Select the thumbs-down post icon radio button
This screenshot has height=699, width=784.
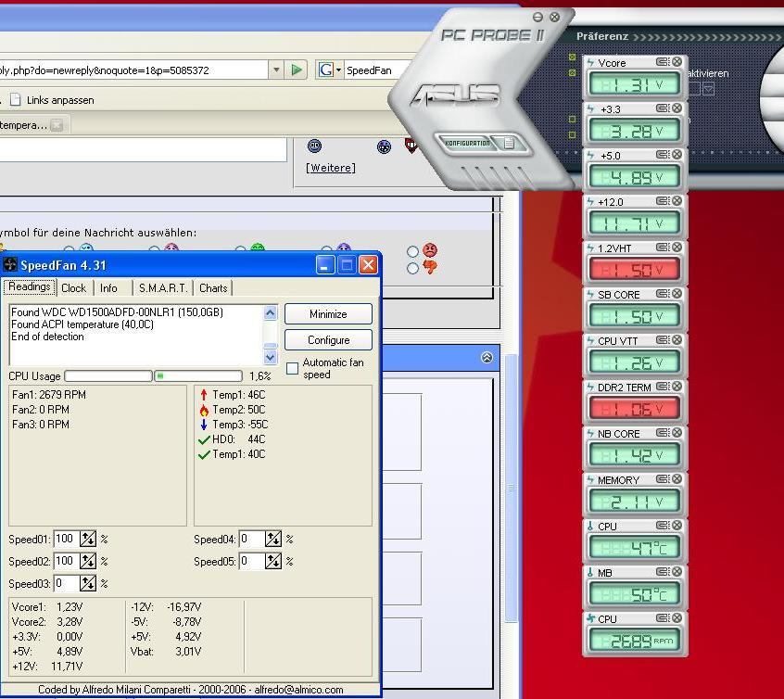tap(412, 269)
